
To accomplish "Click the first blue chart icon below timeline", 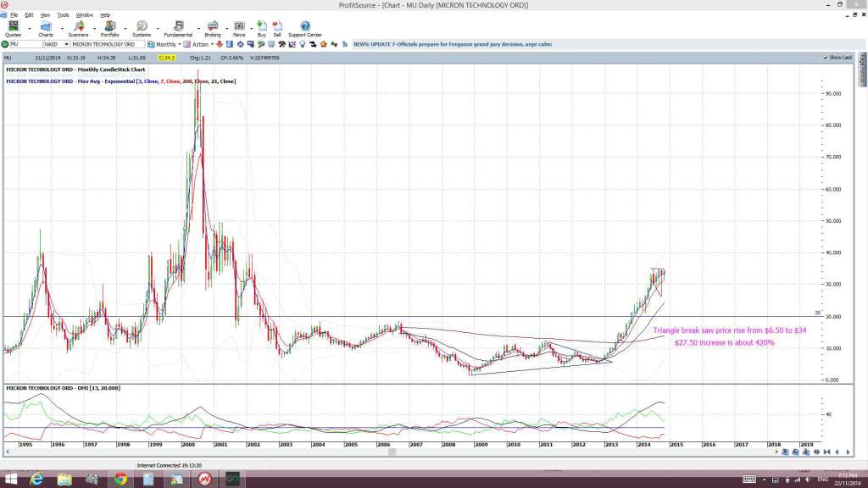I will click(785, 452).
